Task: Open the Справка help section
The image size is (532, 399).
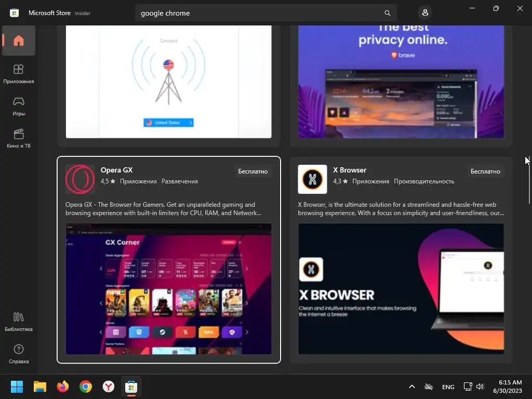Action: click(x=19, y=354)
